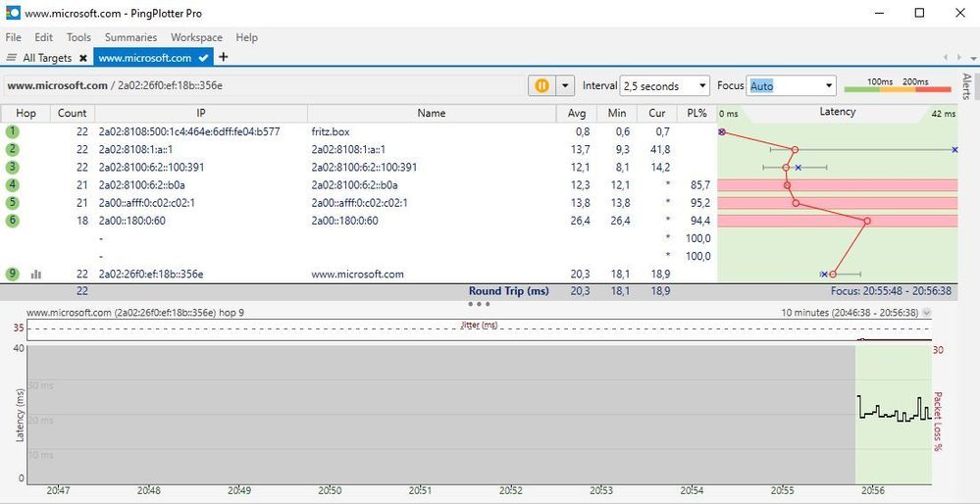Click the 85,7 packet loss value
The image size is (980, 504).
[698, 185]
